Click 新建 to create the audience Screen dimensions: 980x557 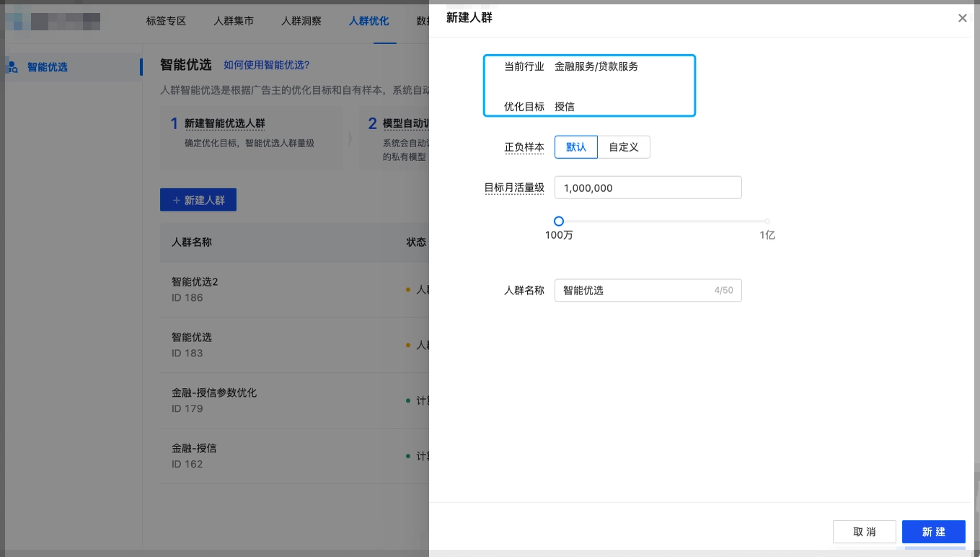coord(933,532)
